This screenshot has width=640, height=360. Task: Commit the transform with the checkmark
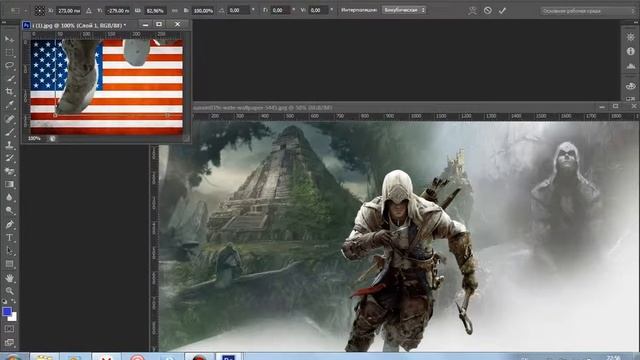point(502,11)
